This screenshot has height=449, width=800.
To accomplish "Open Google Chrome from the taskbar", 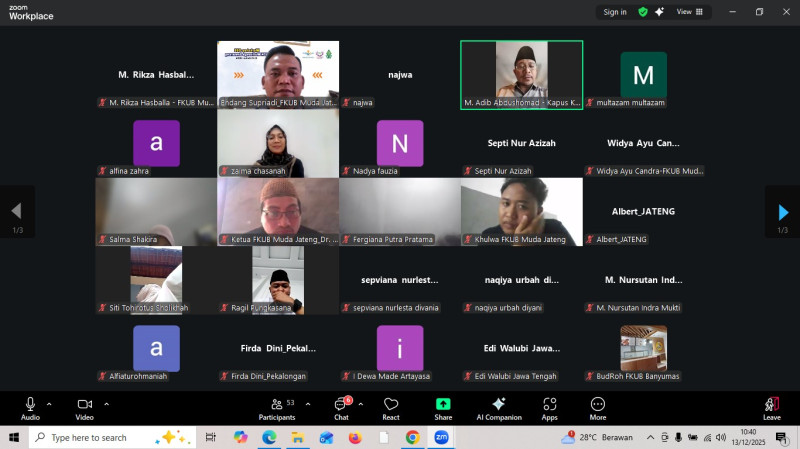I will [x=412, y=438].
